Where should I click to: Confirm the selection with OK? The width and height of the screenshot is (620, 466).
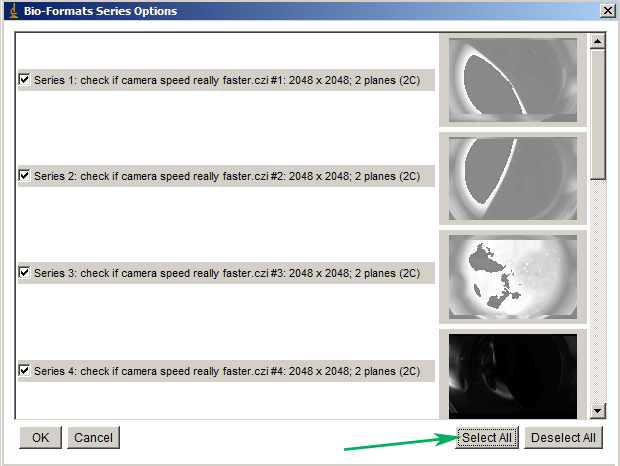click(x=40, y=437)
